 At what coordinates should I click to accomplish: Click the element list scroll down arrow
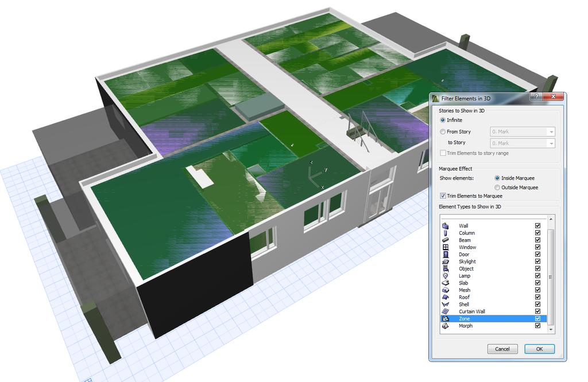pos(551,330)
